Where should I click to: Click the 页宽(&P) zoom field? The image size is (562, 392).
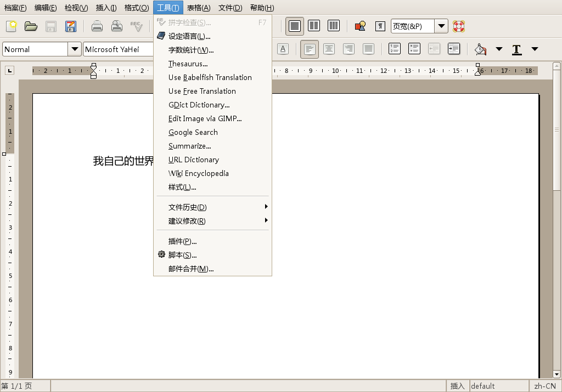(413, 26)
